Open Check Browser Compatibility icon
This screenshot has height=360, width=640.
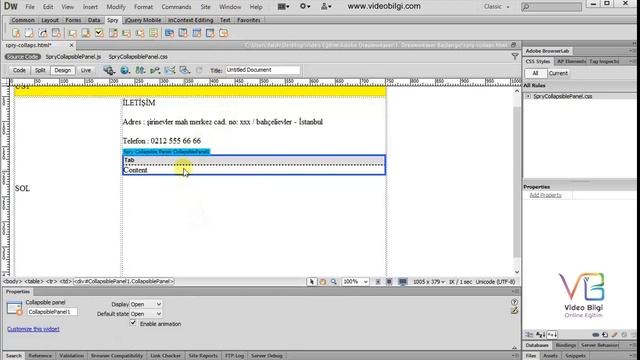[x=170, y=70]
